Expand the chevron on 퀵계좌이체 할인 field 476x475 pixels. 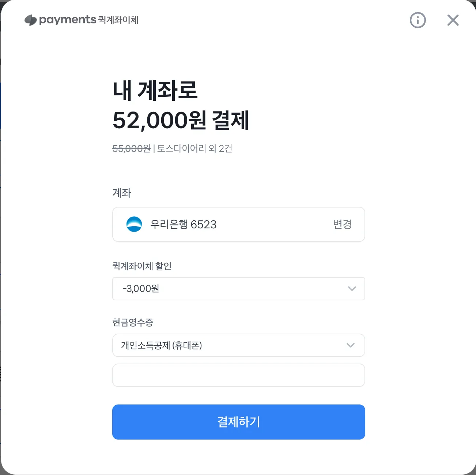pyautogui.click(x=352, y=289)
